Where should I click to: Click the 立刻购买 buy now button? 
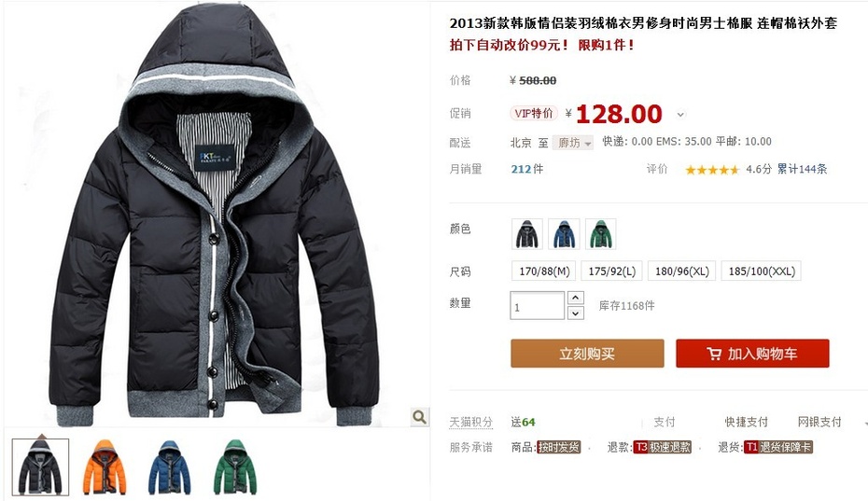point(587,354)
